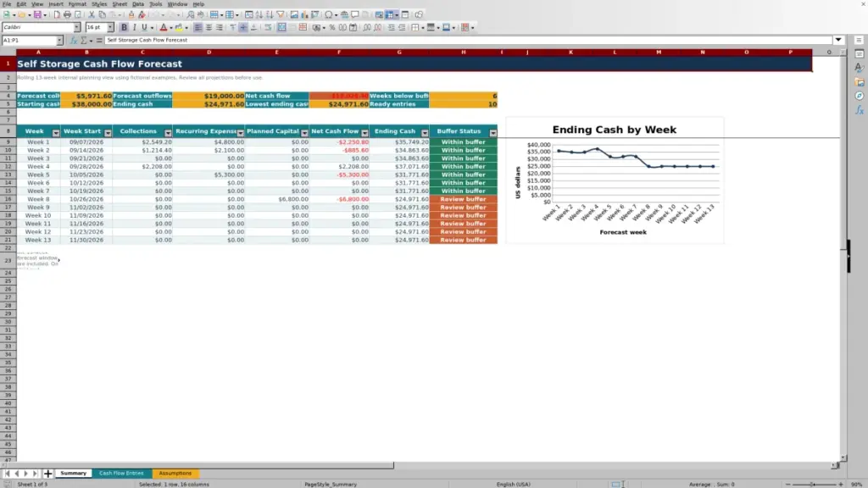
Task: Click the Format as Percent icon
Action: tap(332, 28)
